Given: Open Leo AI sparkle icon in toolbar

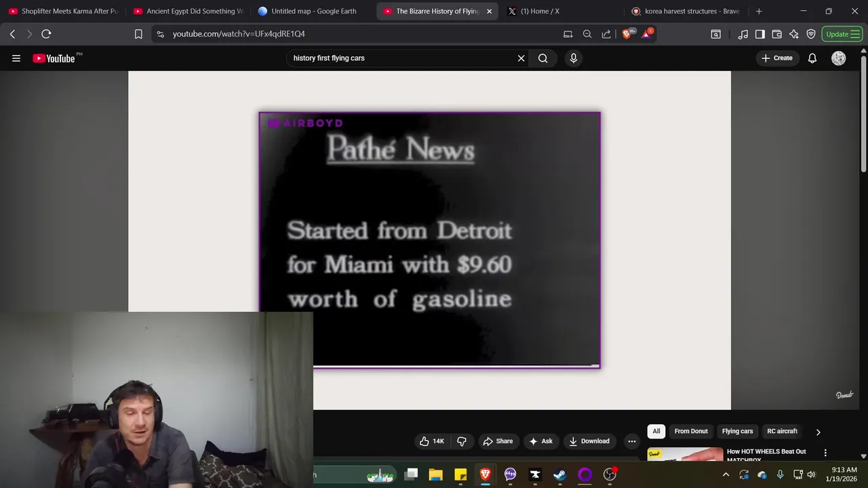Looking at the screenshot, I should point(794,34).
